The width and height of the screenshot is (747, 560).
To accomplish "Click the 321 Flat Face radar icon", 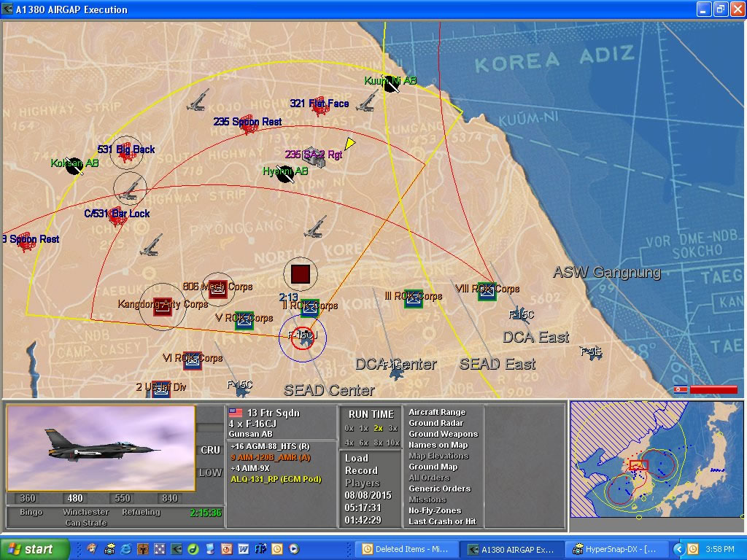I will click(320, 106).
